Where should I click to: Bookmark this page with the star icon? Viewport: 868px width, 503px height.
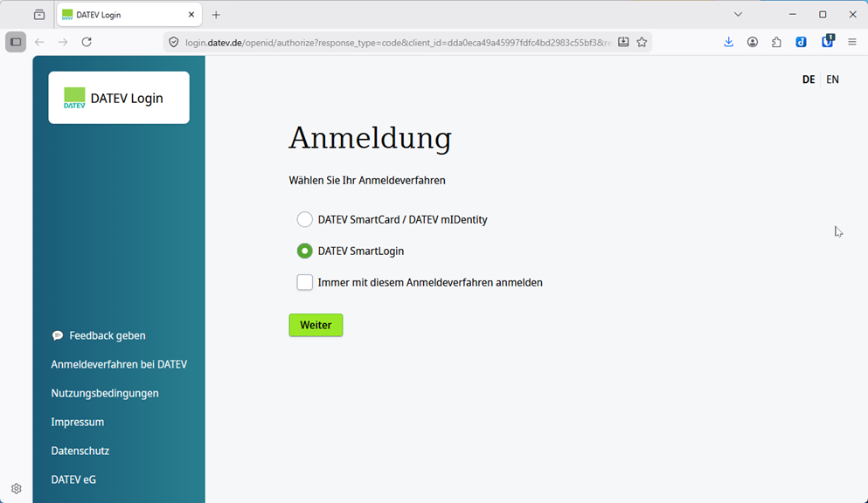(642, 42)
